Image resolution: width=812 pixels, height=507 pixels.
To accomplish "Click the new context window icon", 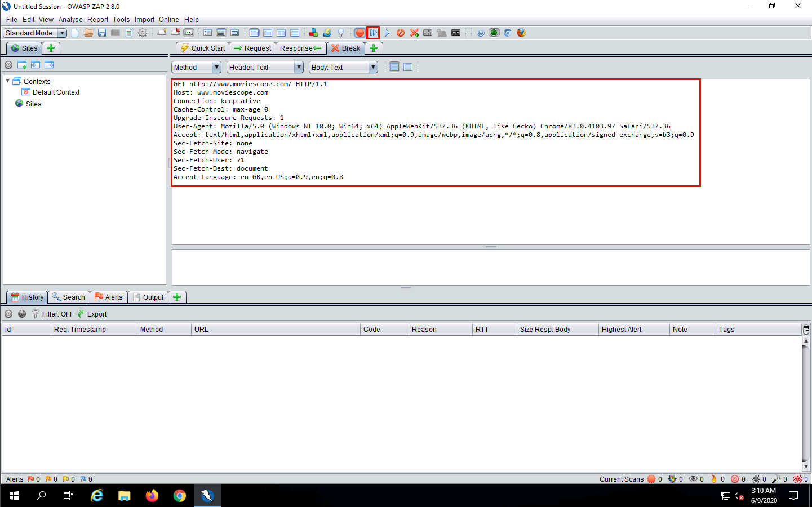I will [22, 65].
